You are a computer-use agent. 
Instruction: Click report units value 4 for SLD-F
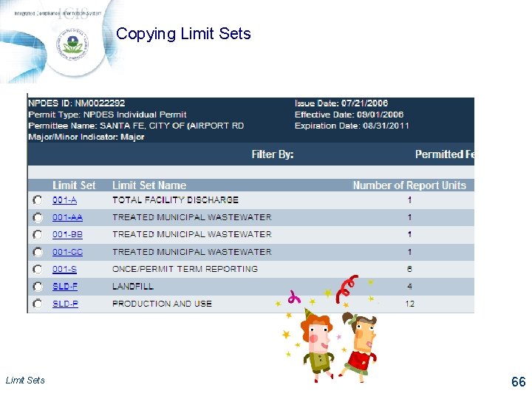409,287
